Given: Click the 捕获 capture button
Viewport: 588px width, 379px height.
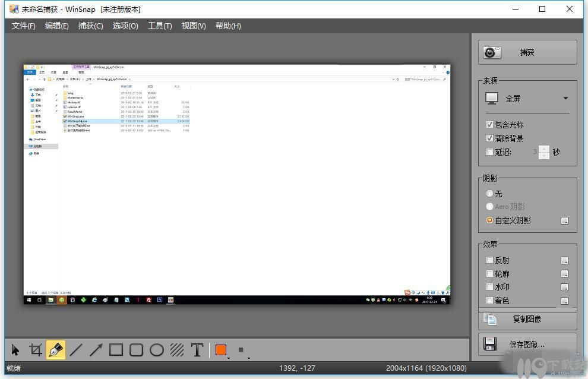Looking at the screenshot, I should point(527,52).
